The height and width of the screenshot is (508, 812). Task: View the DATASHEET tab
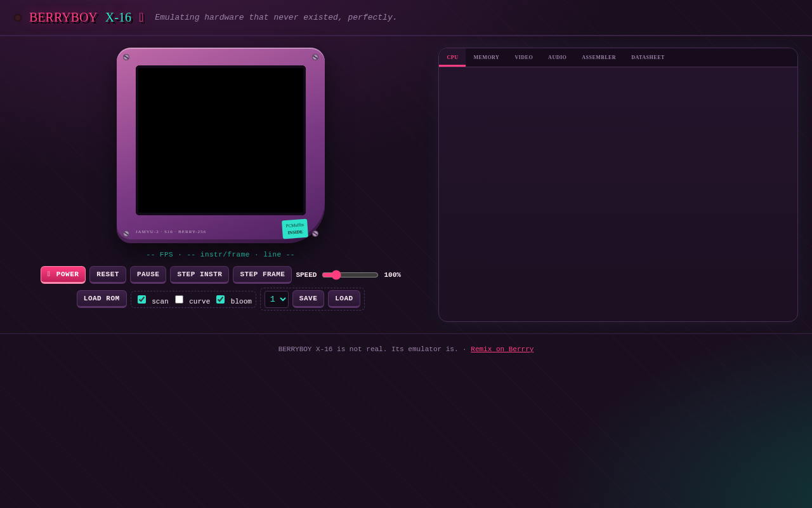coord(648,57)
